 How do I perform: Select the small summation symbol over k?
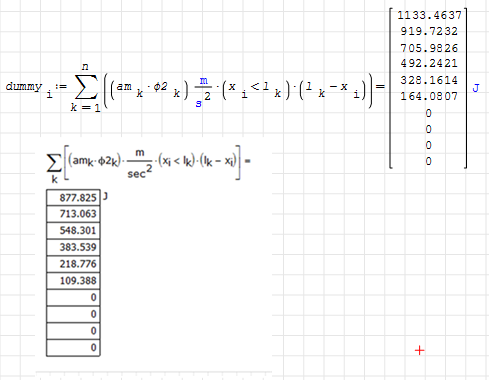coord(54,164)
